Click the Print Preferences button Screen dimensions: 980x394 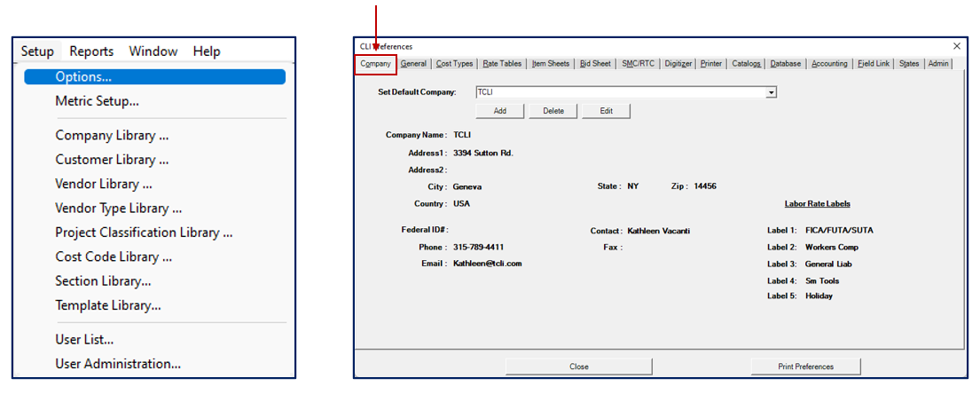pyautogui.click(x=805, y=366)
